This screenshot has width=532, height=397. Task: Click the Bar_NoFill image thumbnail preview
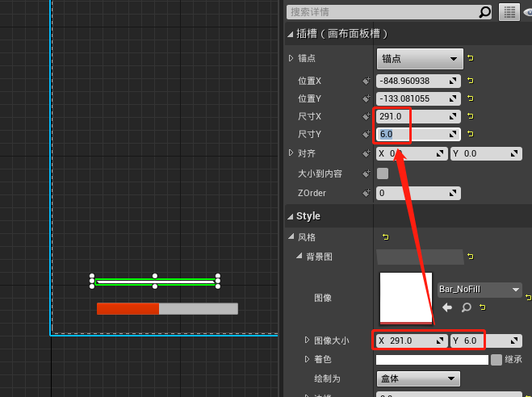coord(406,299)
